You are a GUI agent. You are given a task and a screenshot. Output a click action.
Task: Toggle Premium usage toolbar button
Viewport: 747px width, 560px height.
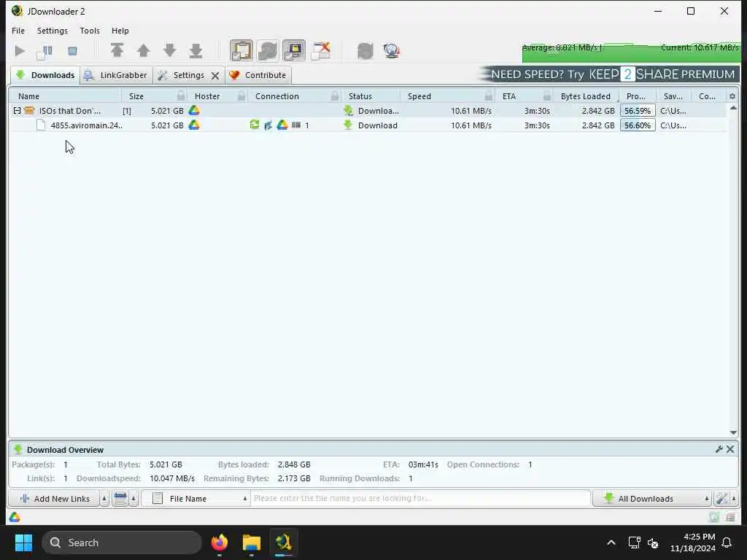pos(294,50)
